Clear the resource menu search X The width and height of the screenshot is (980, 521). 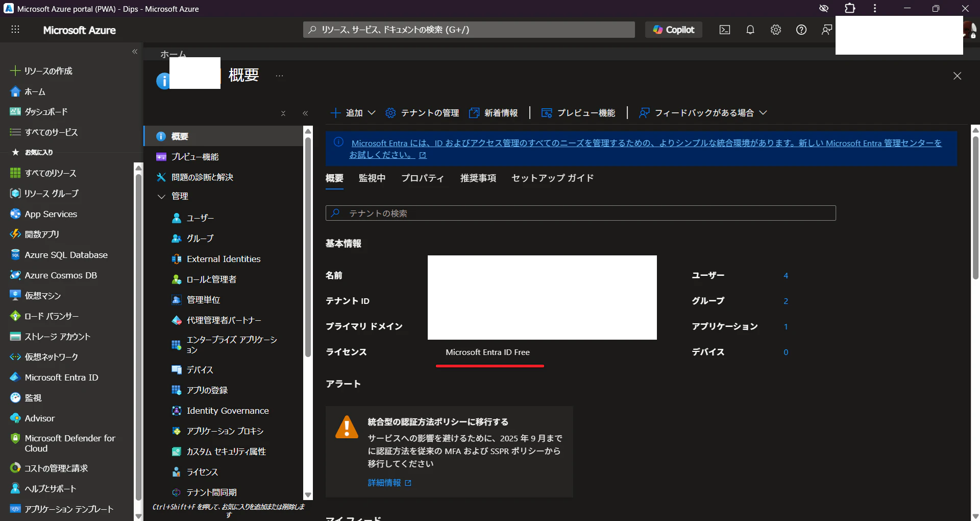click(x=283, y=113)
